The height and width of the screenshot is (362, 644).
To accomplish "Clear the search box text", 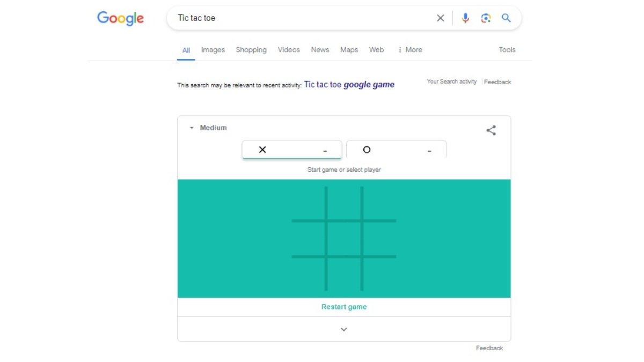I will tap(440, 18).
